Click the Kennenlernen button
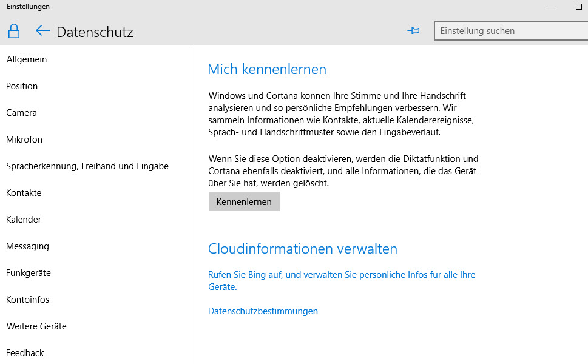Screen dimensions: 588x364 pyautogui.click(x=244, y=201)
